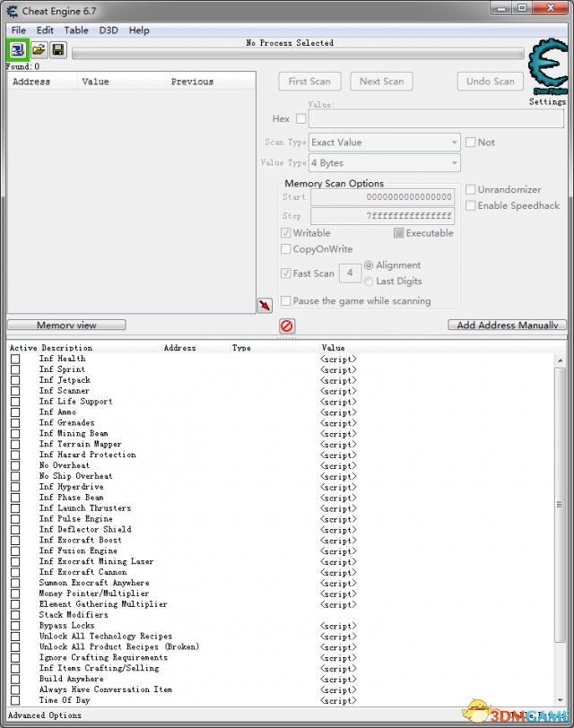Click the Previous column header
The height and width of the screenshot is (728, 574).
(211, 82)
